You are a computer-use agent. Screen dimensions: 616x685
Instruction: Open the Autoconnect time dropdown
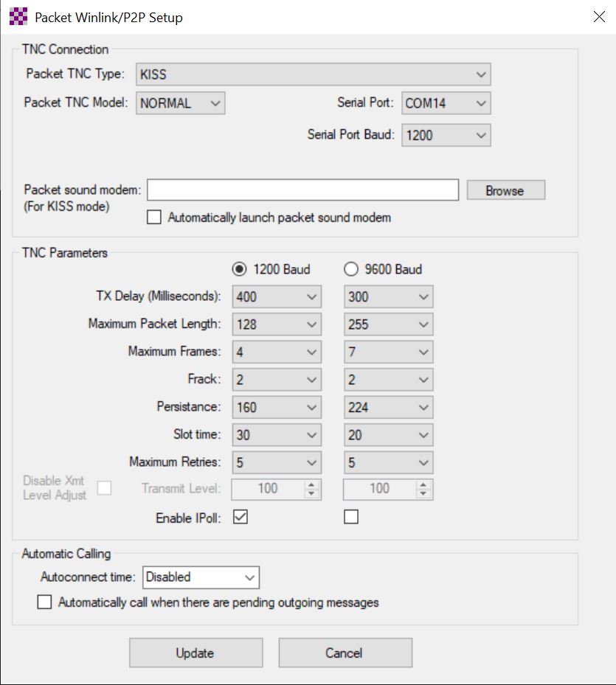click(x=201, y=577)
